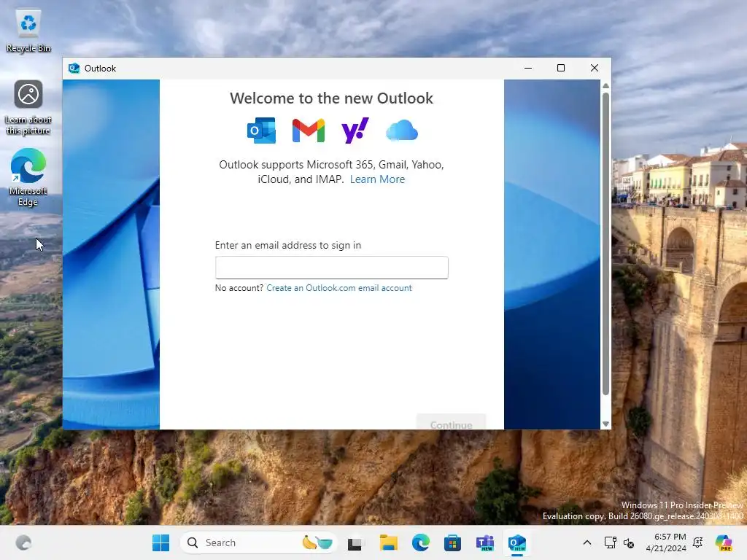Click the Yahoo logo icon
The height and width of the screenshot is (560, 747).
pos(355,131)
